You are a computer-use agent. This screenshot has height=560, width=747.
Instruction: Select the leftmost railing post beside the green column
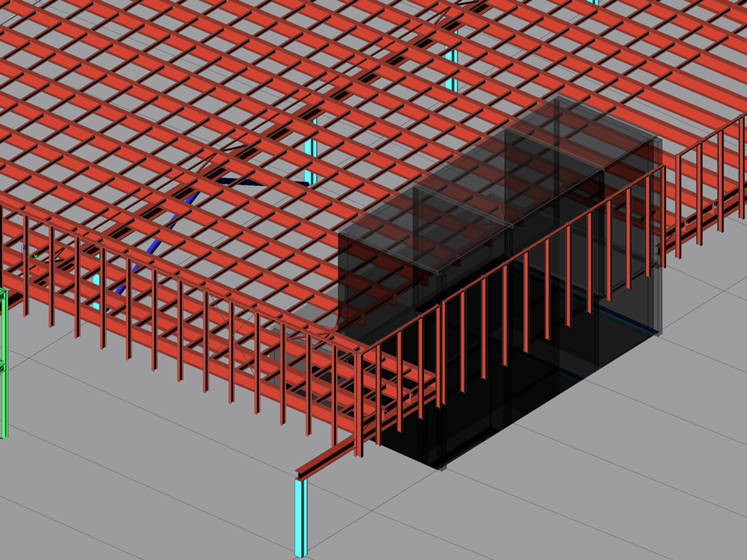point(26,264)
